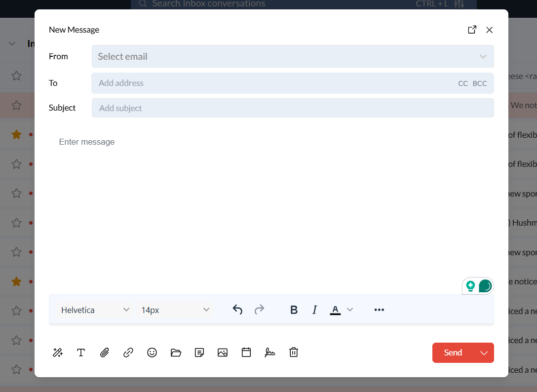The width and height of the screenshot is (537, 392).
Task: Open the emoji picker
Action: point(152,353)
